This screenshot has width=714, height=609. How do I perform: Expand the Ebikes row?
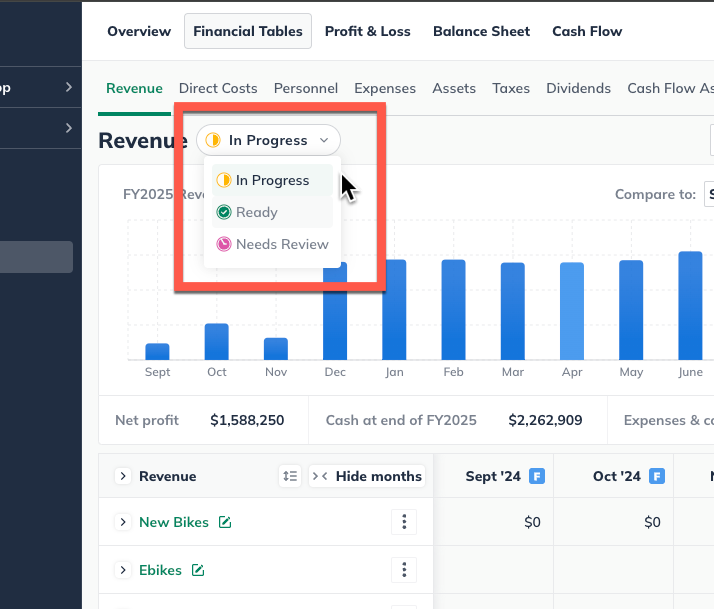point(123,570)
